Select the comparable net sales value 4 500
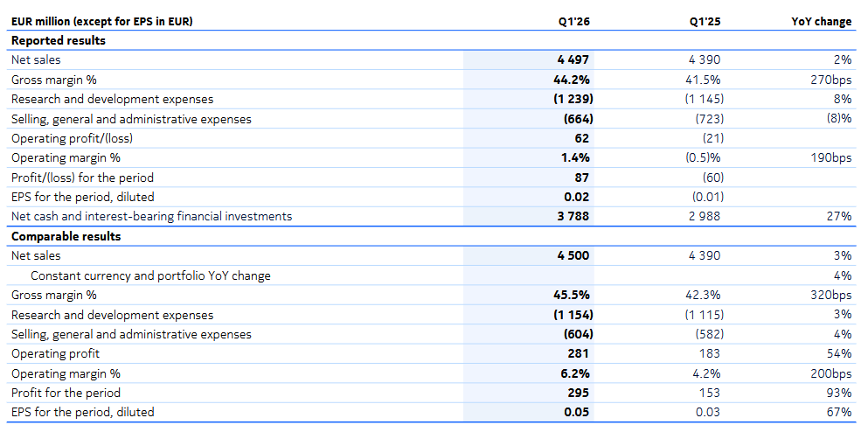The height and width of the screenshot is (439, 868). coord(573,255)
